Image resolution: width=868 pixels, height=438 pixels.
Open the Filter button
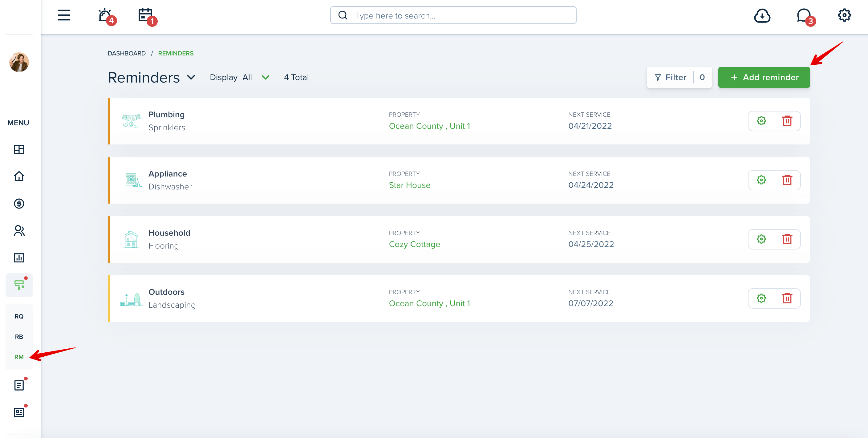(679, 78)
